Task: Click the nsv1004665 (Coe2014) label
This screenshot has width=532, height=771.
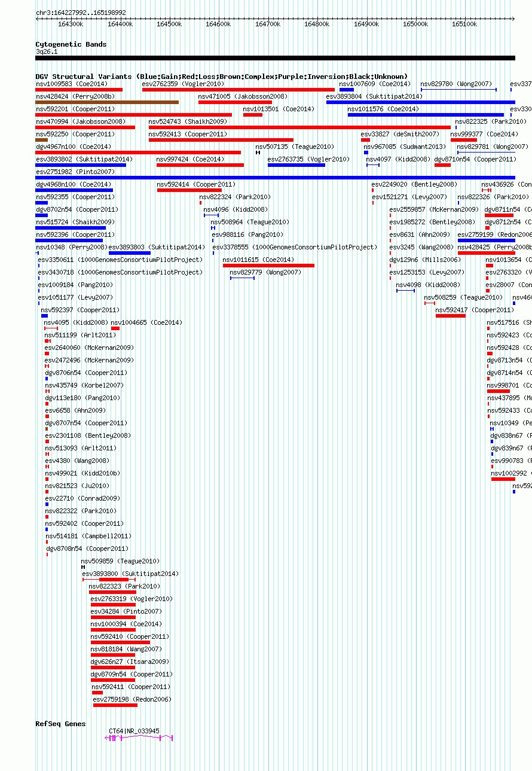Action: click(x=146, y=322)
